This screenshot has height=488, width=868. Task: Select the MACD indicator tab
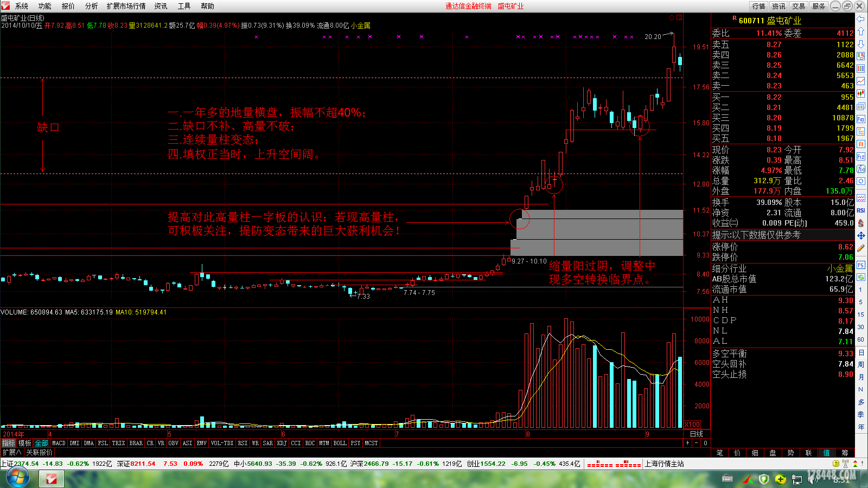(x=59, y=443)
